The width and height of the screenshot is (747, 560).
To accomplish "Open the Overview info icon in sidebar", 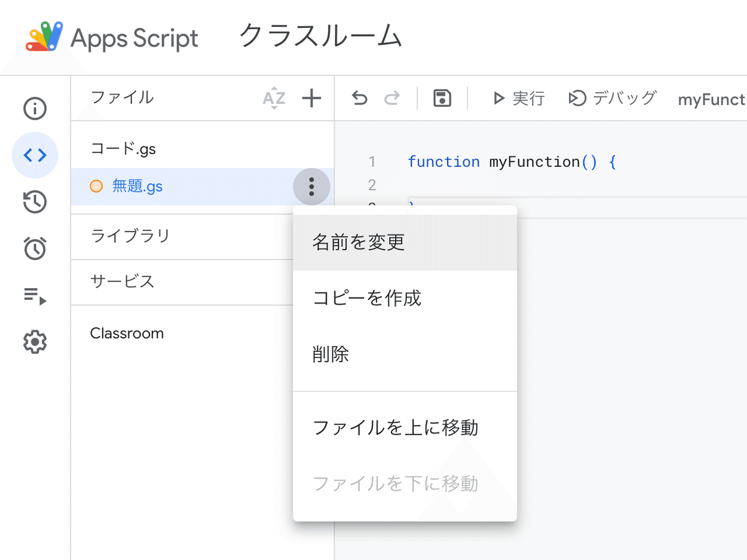I will pos(35,109).
